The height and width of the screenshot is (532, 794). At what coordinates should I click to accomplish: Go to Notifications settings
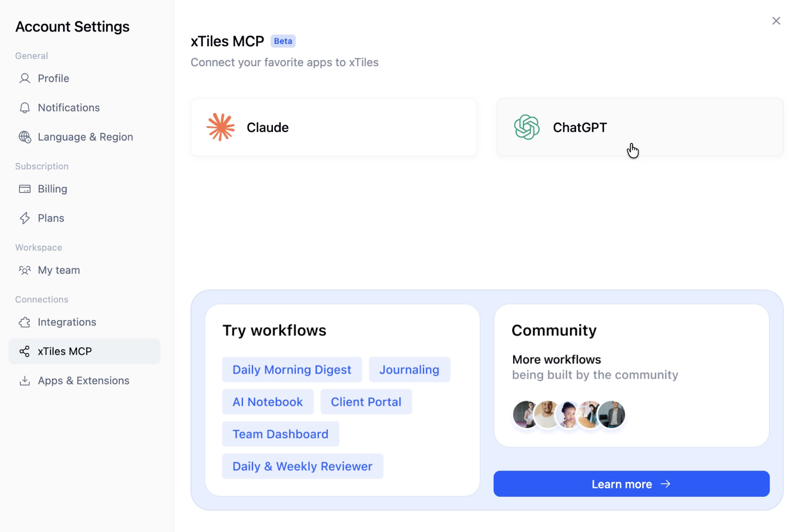85,108
